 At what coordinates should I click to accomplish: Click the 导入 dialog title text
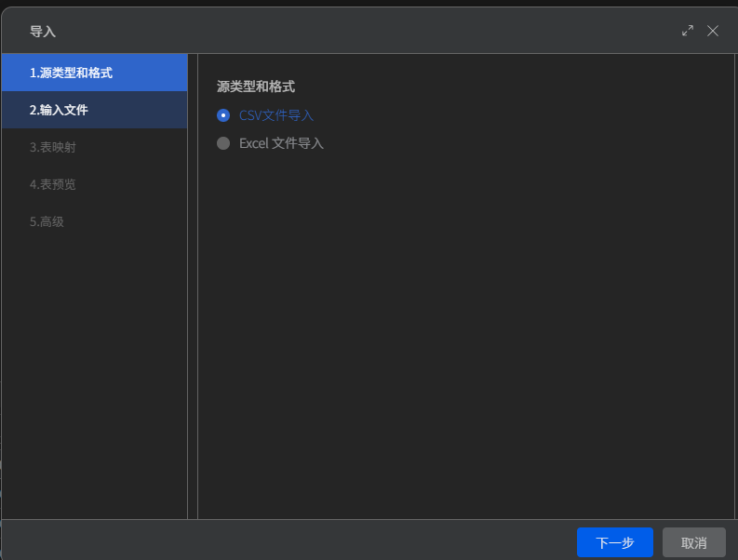tap(43, 32)
